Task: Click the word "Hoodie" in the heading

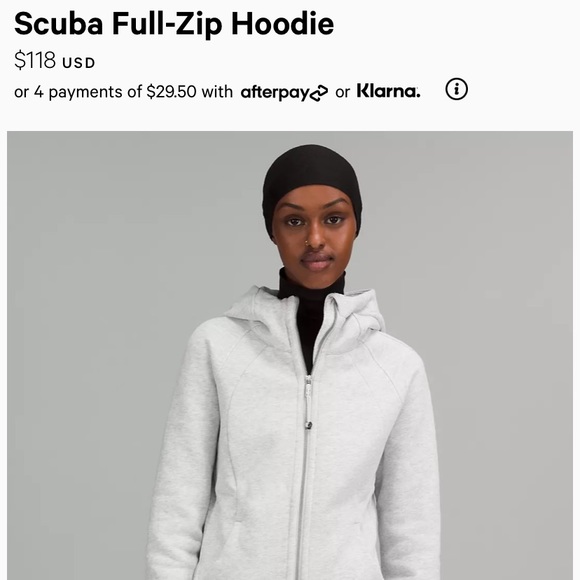Action: point(283,24)
